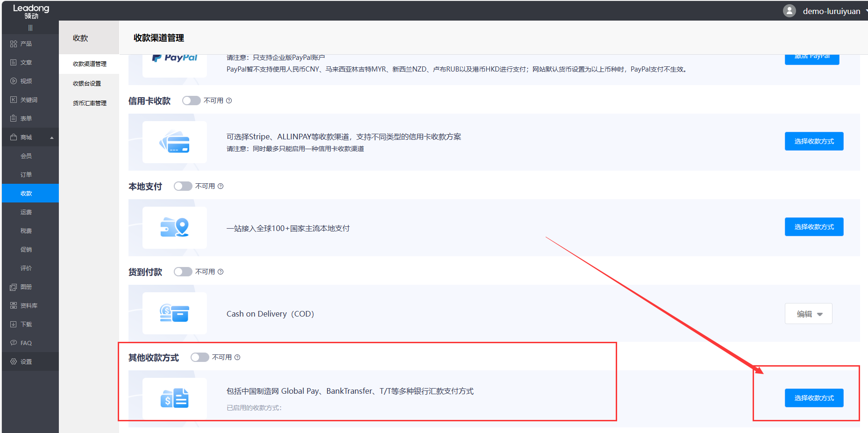The image size is (868, 433).
Task: Expand the 编辑 dropdown for Cash on Delivery
Action: 808,313
